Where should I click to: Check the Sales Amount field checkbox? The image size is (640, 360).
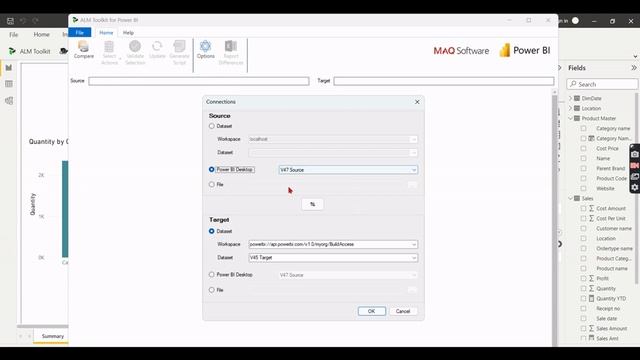(x=583, y=328)
